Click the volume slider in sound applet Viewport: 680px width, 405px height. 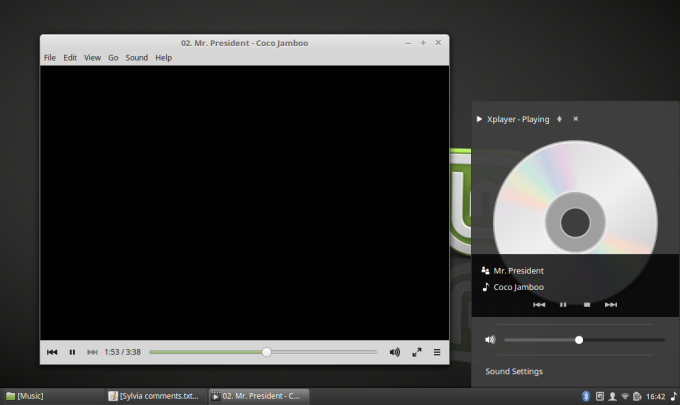584,340
